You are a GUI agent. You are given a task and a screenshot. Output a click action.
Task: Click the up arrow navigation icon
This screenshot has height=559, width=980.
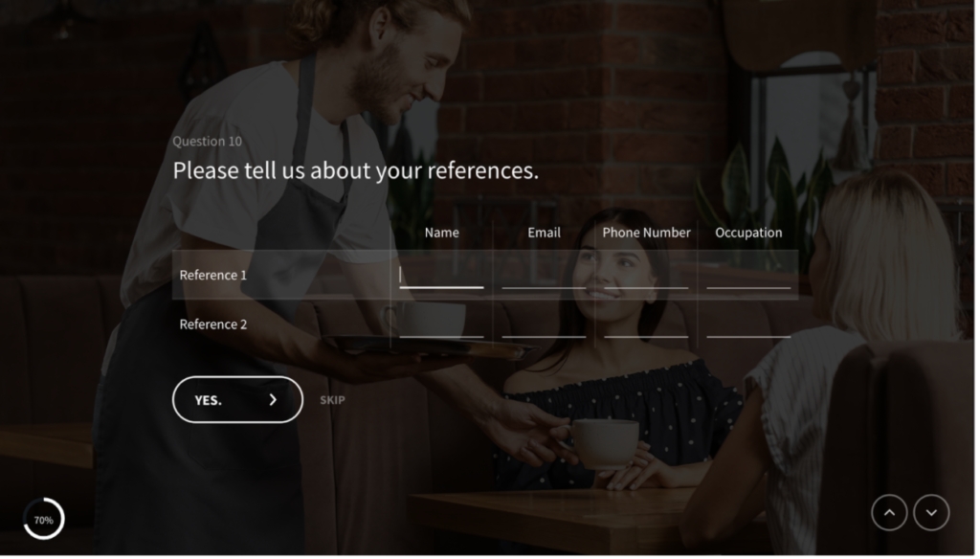894,515
